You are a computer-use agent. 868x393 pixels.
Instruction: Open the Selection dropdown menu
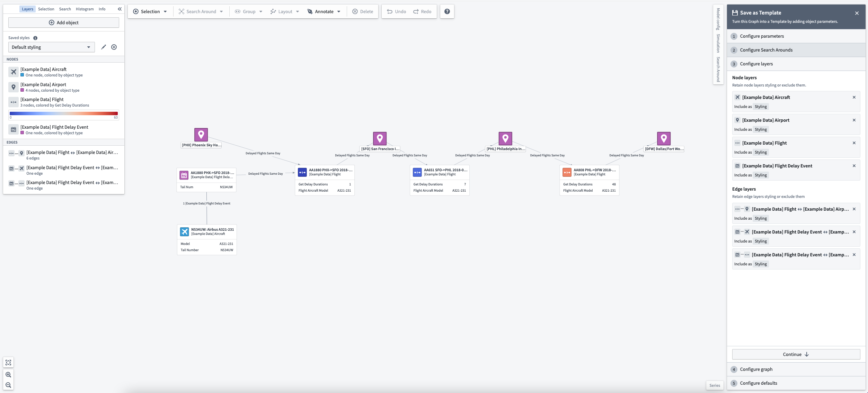(150, 11)
